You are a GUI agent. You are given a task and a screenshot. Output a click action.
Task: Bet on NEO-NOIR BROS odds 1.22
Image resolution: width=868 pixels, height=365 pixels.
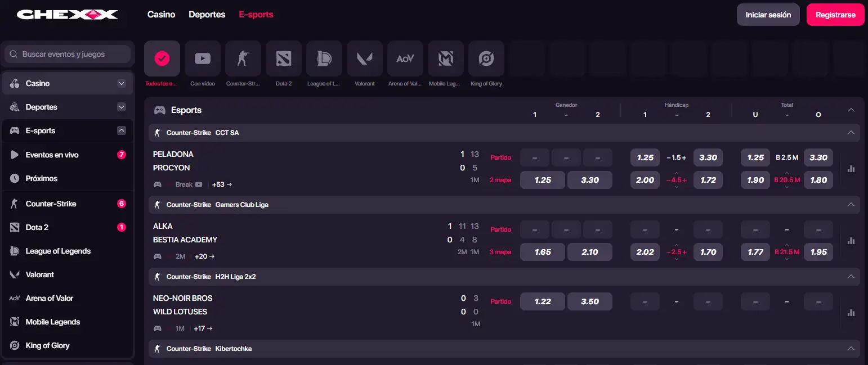543,301
